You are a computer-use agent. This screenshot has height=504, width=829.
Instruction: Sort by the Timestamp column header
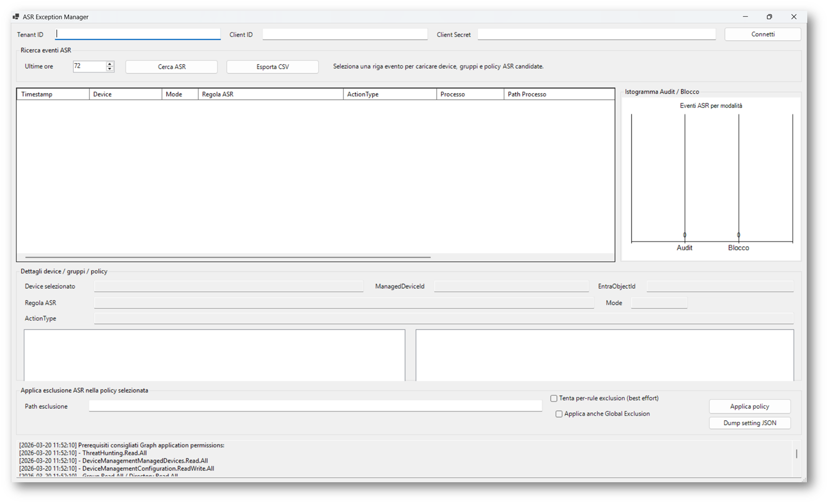[x=53, y=94]
